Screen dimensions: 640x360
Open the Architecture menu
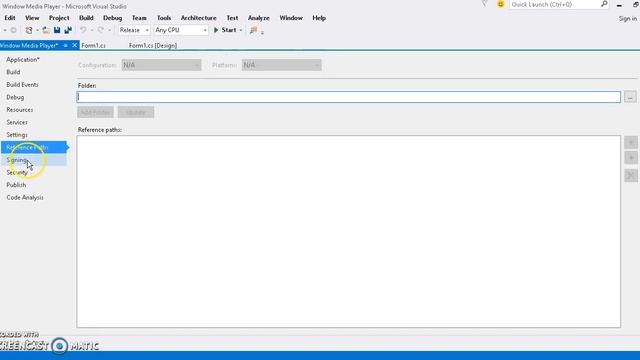[198, 18]
